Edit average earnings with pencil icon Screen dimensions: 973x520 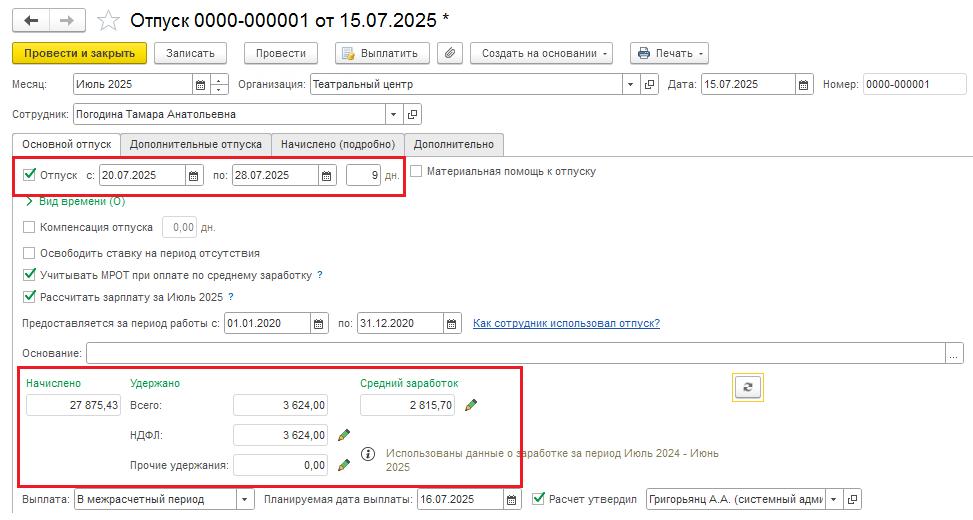tap(471, 405)
